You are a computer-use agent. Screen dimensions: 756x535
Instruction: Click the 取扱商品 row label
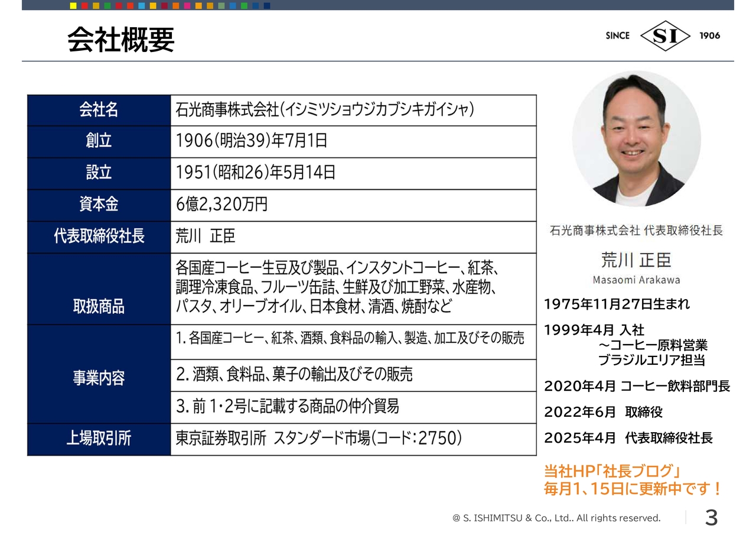click(x=99, y=307)
